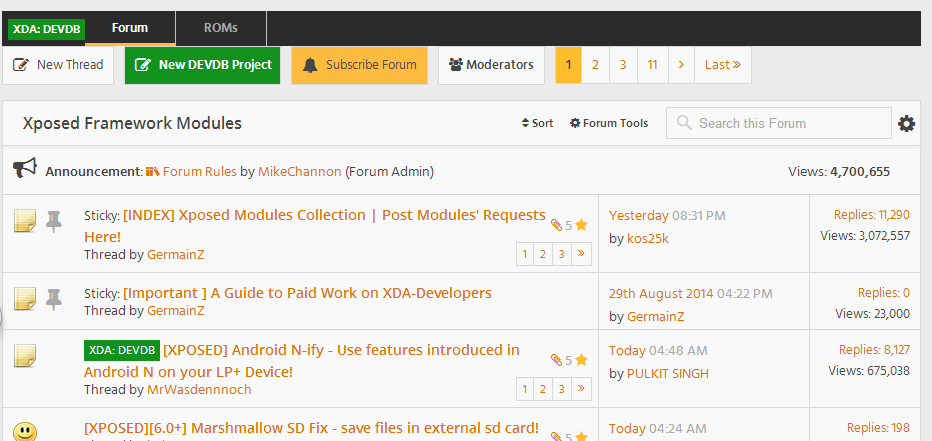Click the 29th August 2014 last post date
Viewport: 932px width, 441px height.
pos(691,293)
